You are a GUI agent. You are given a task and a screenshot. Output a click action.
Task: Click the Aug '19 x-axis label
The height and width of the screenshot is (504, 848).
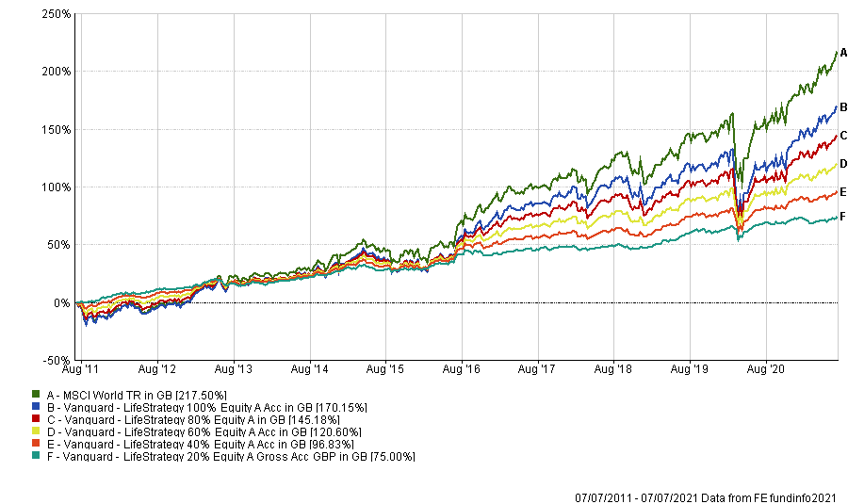tap(689, 369)
